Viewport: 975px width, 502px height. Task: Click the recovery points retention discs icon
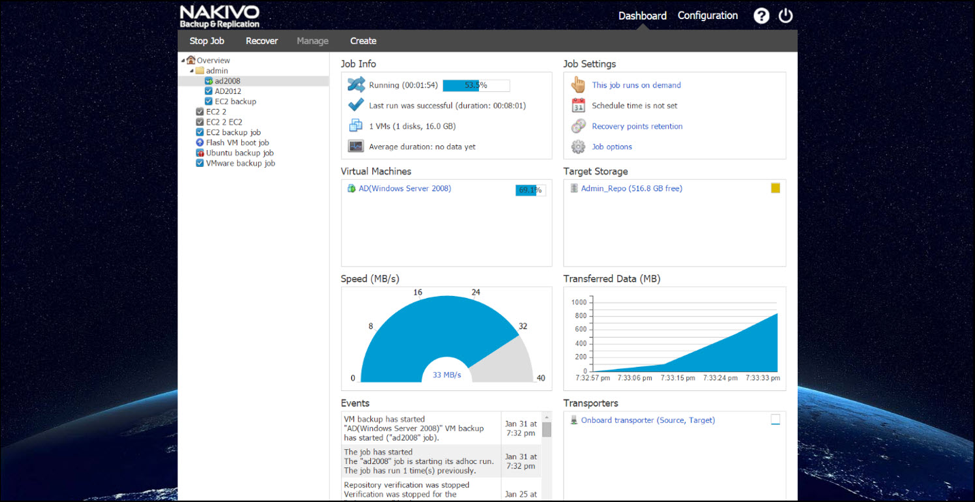coord(578,126)
